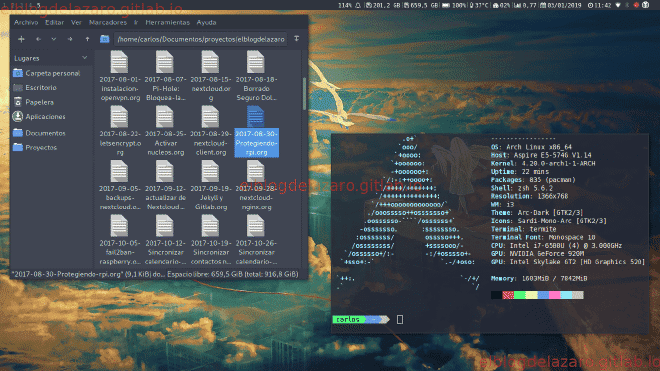The image size is (660, 371).
Task: Open Carpeta personal in the sidebar
Action: [47, 73]
